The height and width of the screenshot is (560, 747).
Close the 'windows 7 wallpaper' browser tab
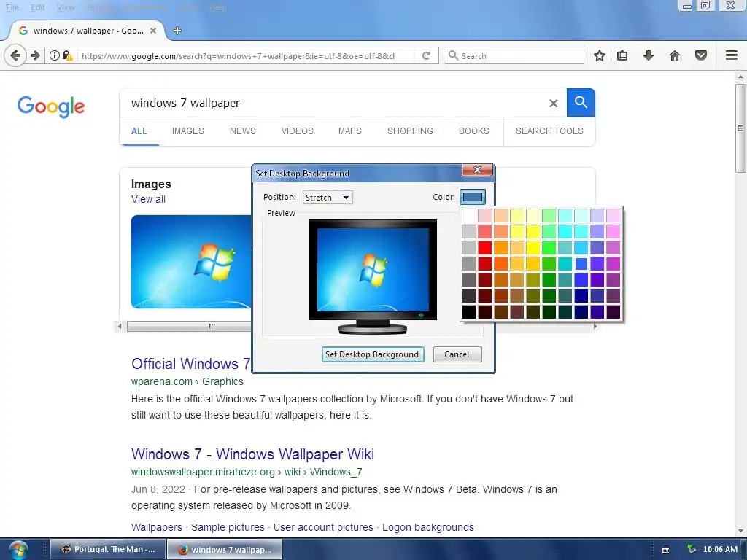(153, 31)
